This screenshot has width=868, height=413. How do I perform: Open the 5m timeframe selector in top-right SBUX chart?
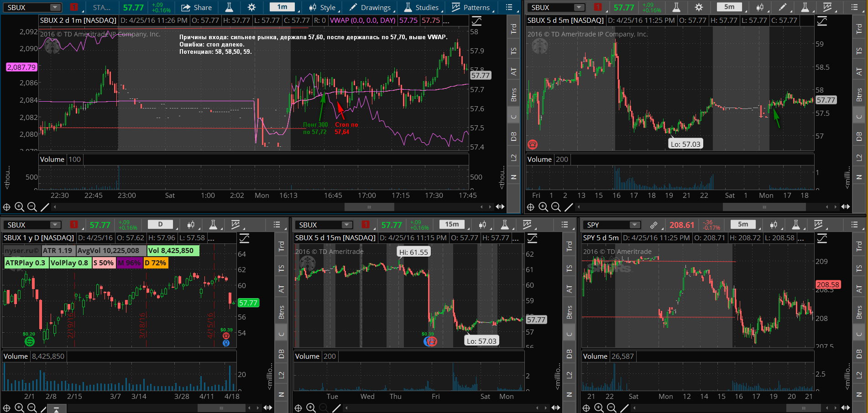[729, 7]
